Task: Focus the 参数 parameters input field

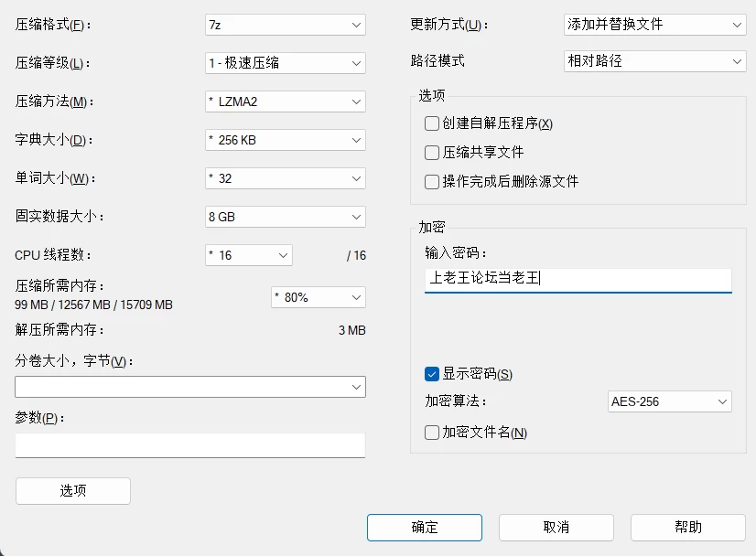Action: pos(190,445)
